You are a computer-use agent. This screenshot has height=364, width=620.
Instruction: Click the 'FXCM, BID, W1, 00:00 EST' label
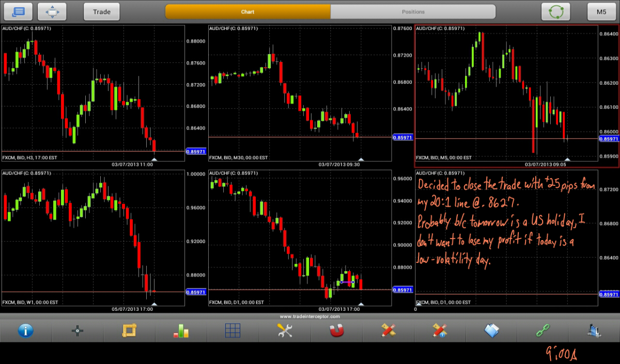coord(30,303)
